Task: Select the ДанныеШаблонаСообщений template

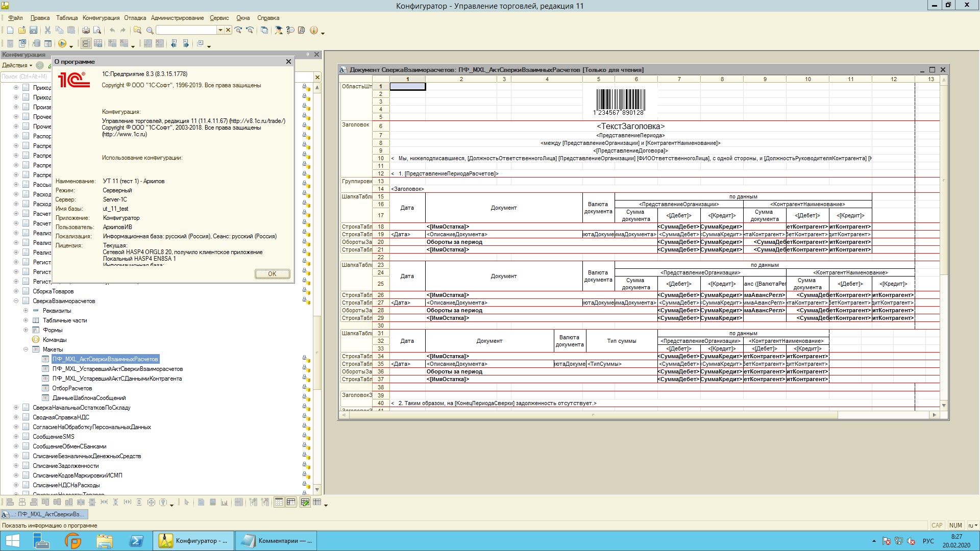Action: click(x=89, y=398)
